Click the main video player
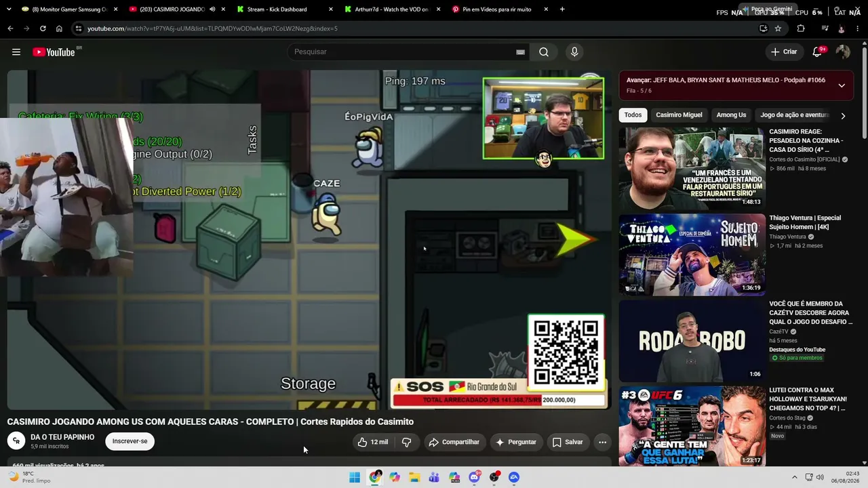Screen dimensions: 868x488 309,240
